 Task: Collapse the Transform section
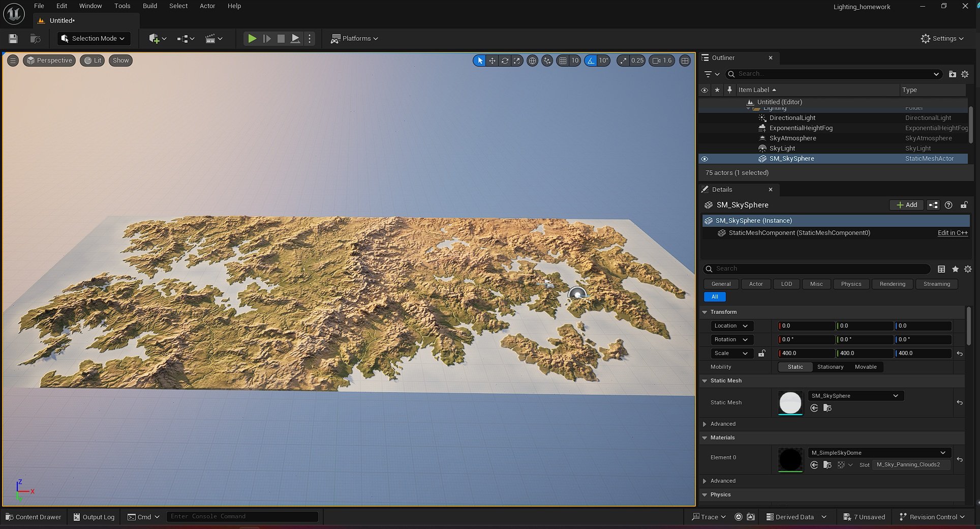[x=705, y=312]
